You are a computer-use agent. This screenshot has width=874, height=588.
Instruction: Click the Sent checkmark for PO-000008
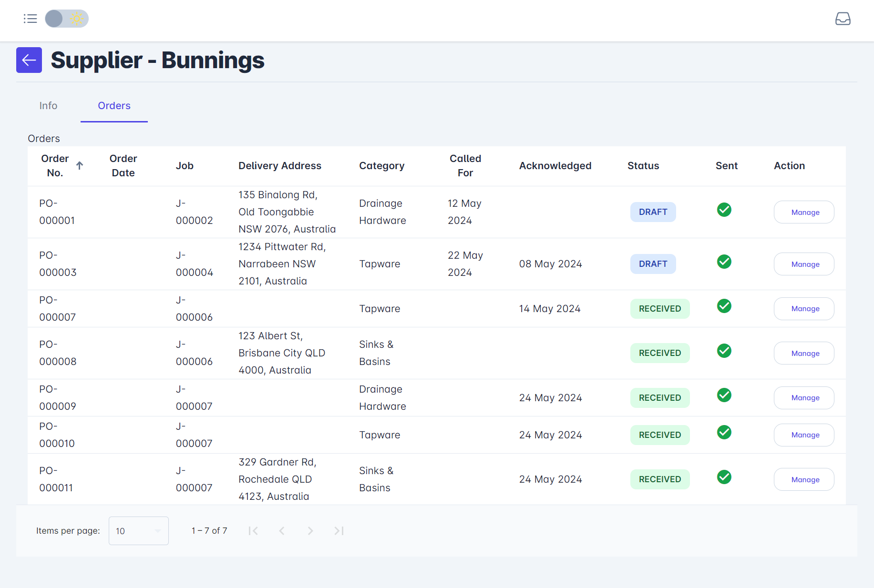point(724,351)
